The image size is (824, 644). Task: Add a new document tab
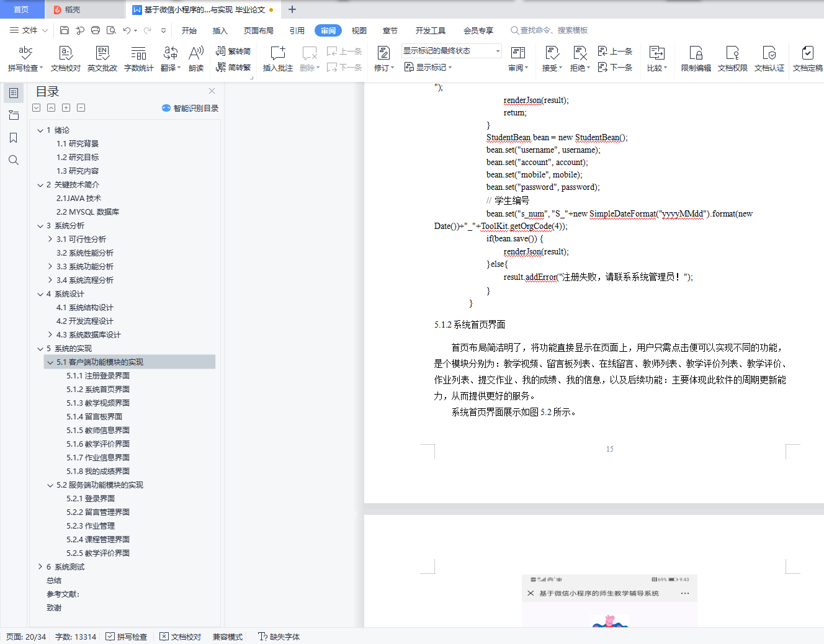(292, 9)
